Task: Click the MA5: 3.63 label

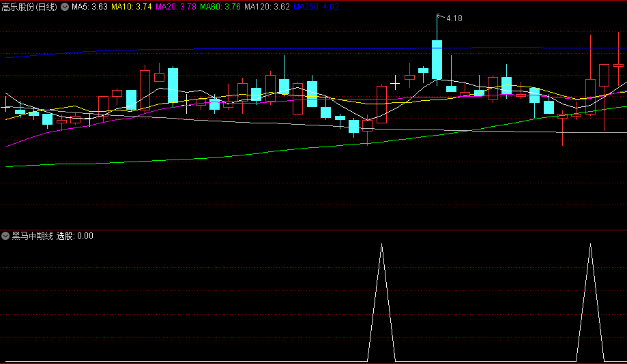Action: (x=89, y=7)
